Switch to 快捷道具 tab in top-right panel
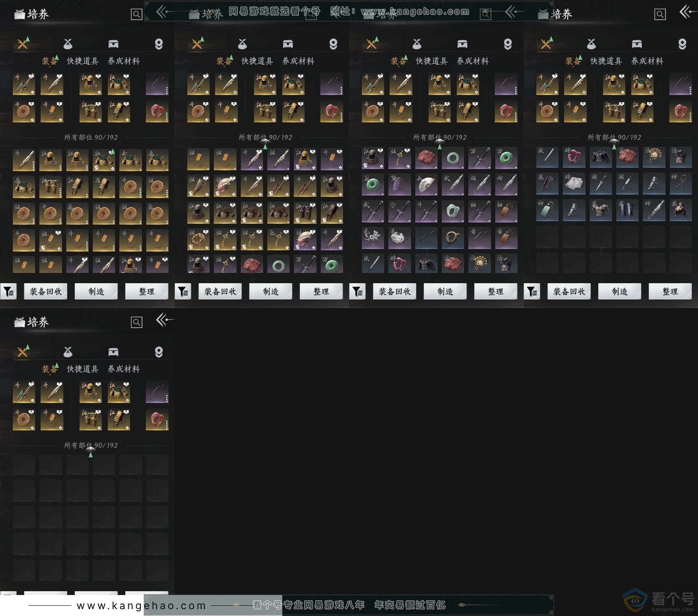Image resolution: width=698 pixels, height=616 pixels. click(x=606, y=61)
